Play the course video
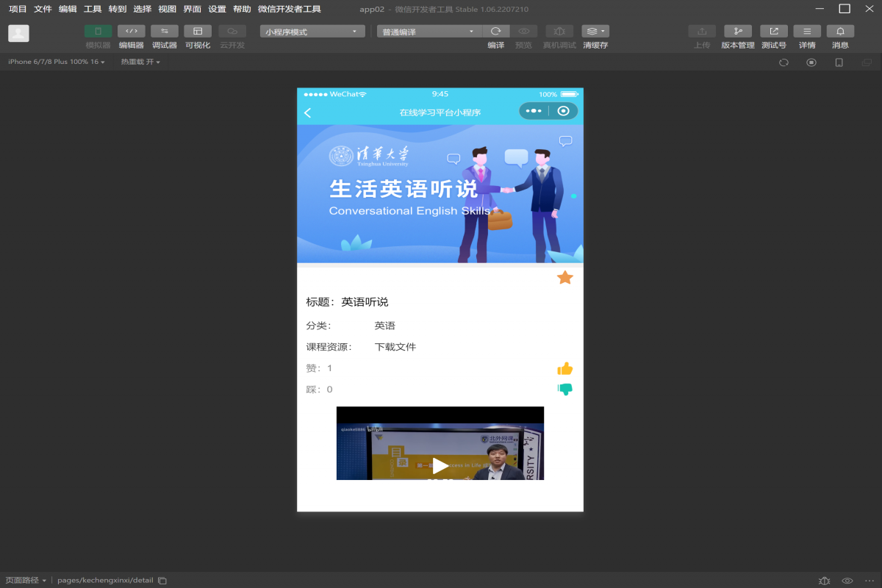 pos(440,465)
